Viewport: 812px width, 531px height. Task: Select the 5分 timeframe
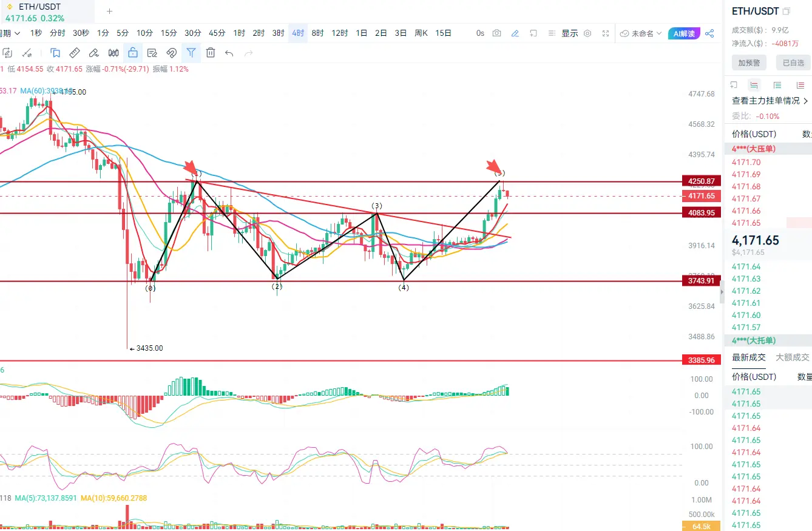(x=123, y=33)
